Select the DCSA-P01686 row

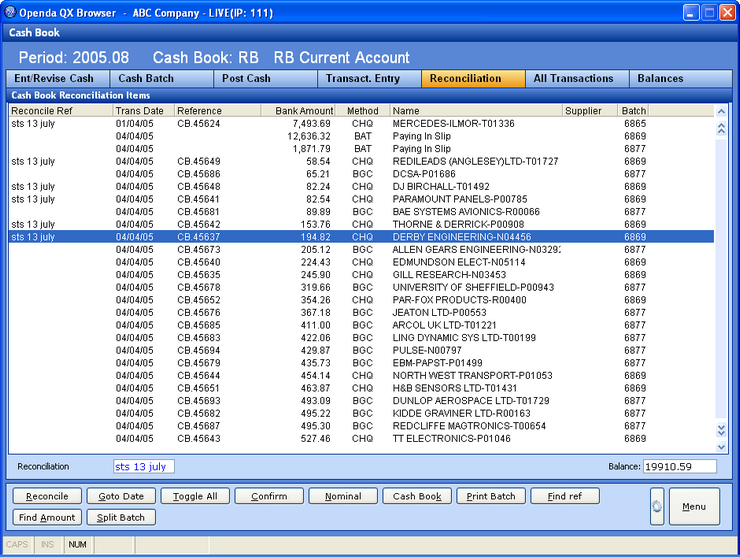pyautogui.click(x=362, y=174)
